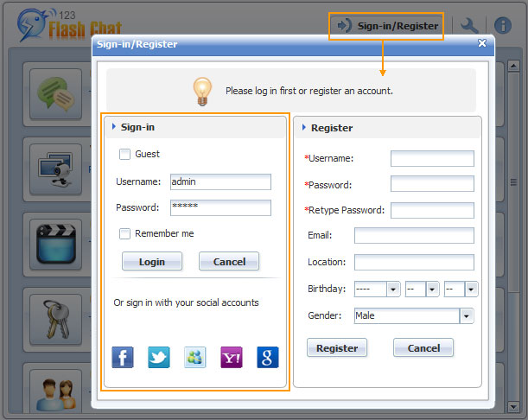
Task: Click the 123 Flash Chat logo
Action: pos(69,25)
